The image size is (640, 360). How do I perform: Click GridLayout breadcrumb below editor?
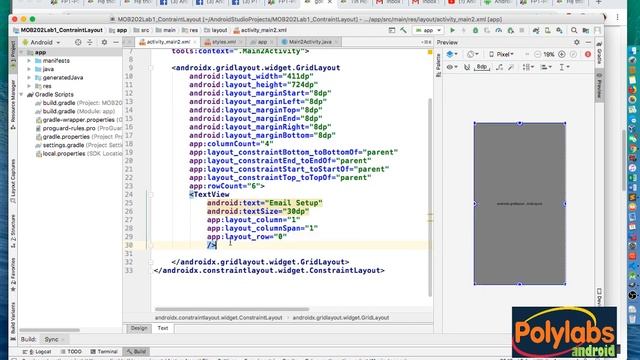click(x=341, y=318)
